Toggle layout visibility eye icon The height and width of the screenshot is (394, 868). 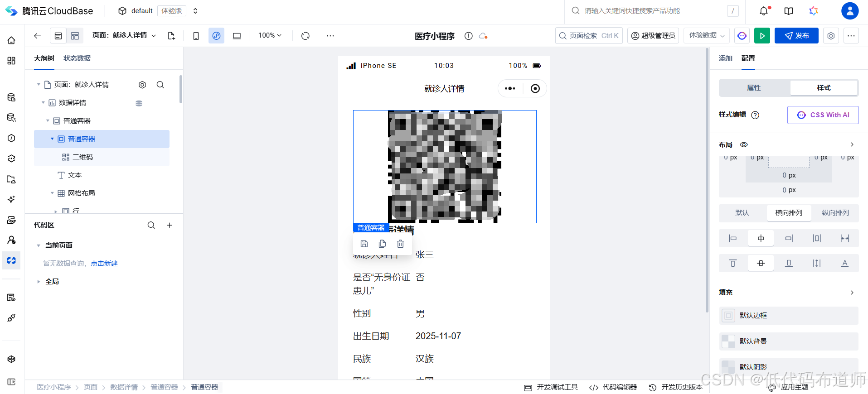pyautogui.click(x=744, y=144)
